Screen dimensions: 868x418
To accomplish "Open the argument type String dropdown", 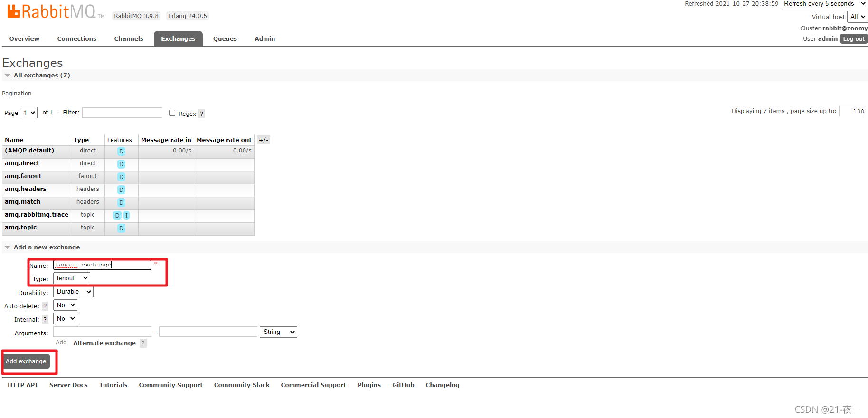I will [x=278, y=332].
